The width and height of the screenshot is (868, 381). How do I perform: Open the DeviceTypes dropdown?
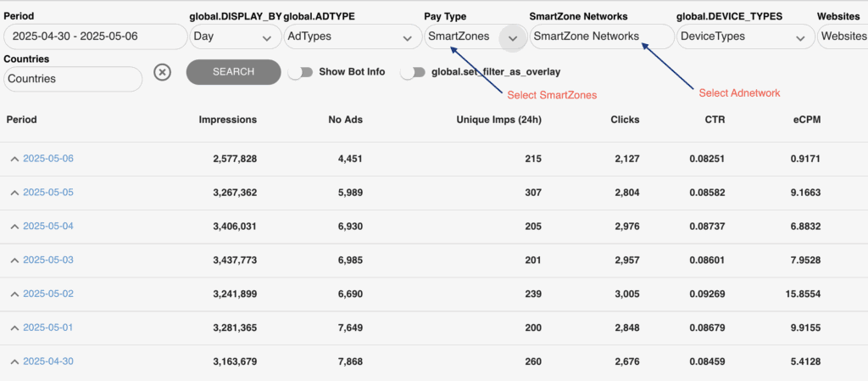743,36
